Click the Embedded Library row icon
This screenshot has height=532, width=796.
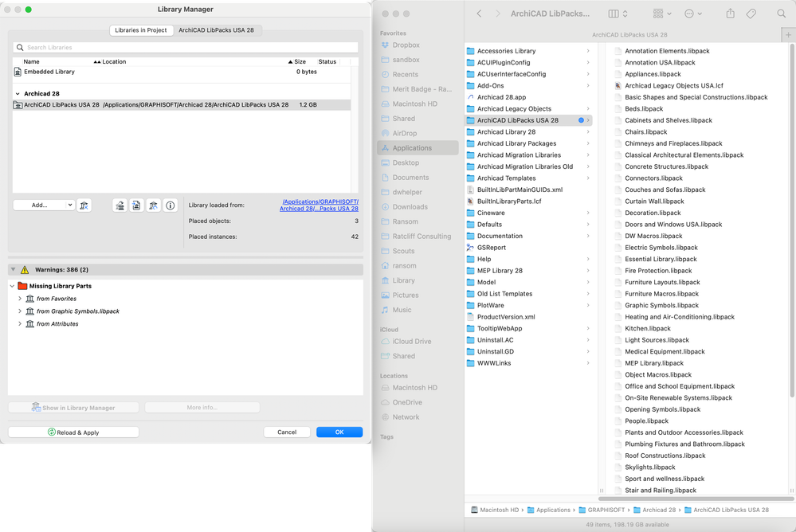click(x=18, y=72)
